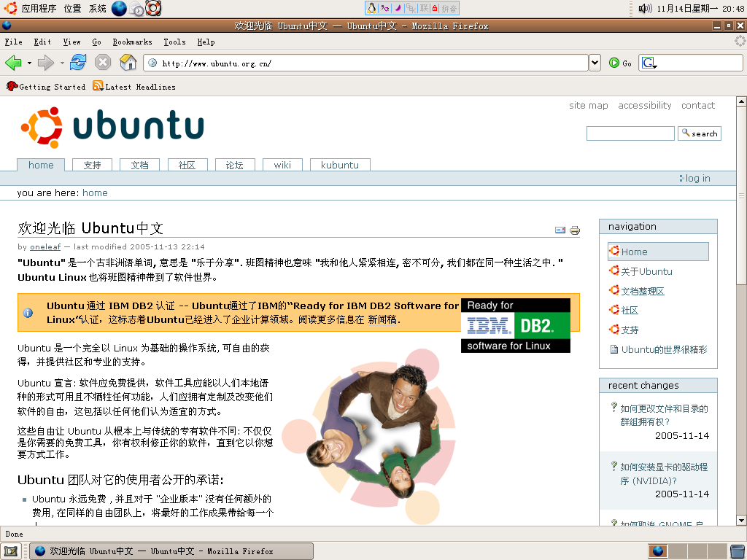The height and width of the screenshot is (560, 747).
Task: Open the author oneleaf link
Action: (45, 246)
